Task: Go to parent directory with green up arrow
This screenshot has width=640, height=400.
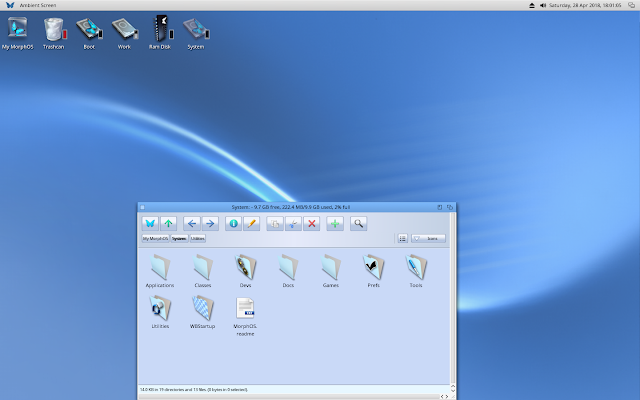Action: 168,223
